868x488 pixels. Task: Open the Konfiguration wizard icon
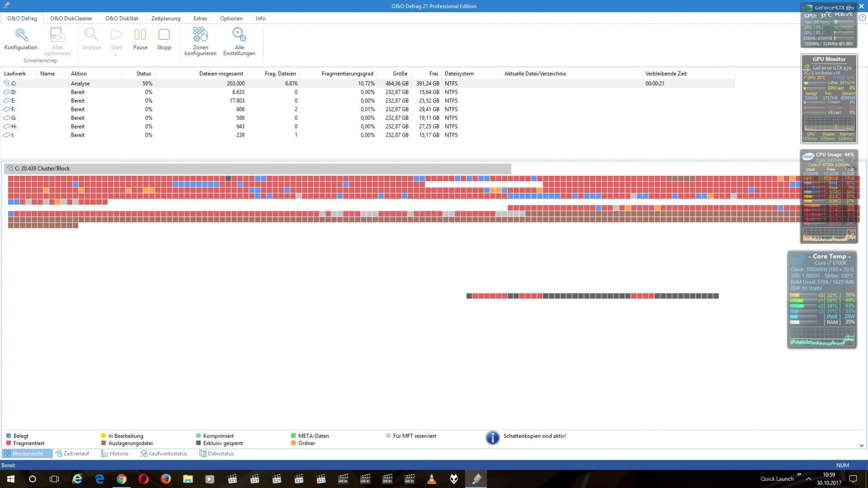[21, 35]
